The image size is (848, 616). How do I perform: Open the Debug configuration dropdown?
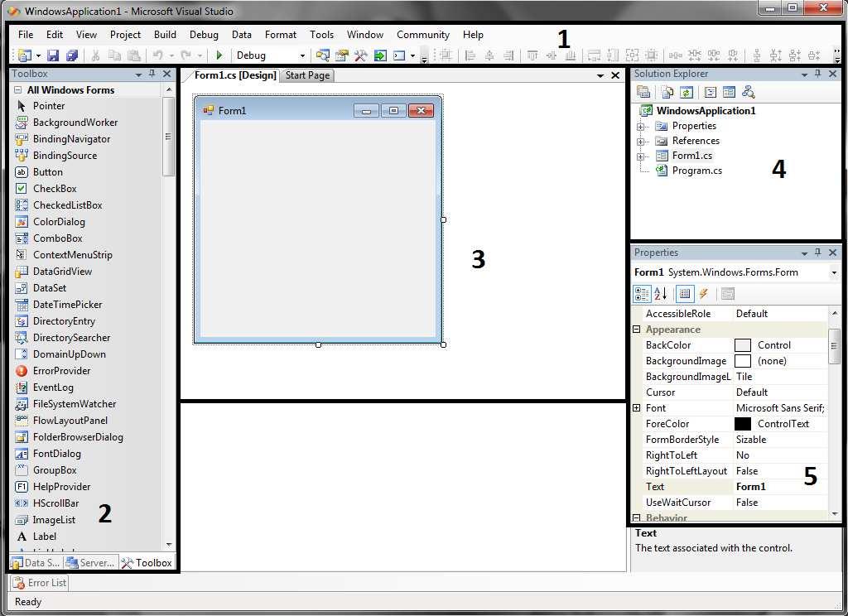pos(302,55)
